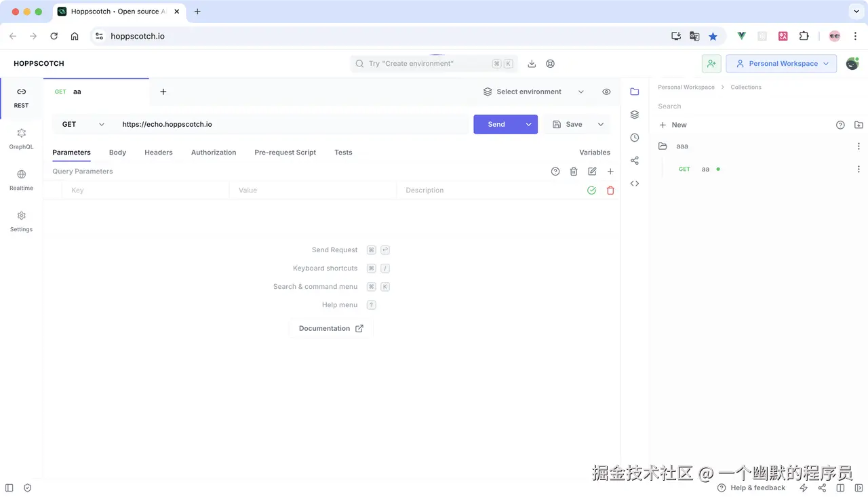
Task: Toggle environment variables eye preview
Action: pos(606,92)
